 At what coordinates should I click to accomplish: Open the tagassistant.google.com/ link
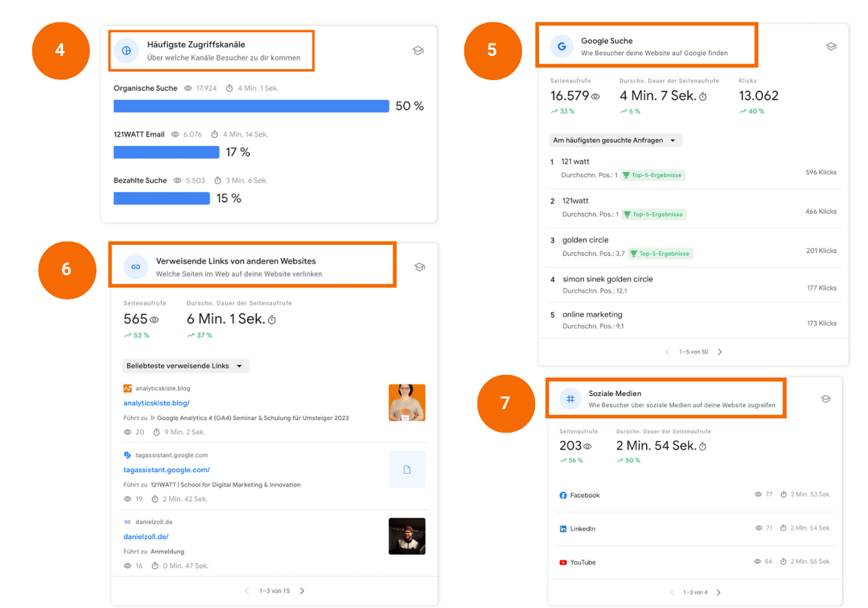click(167, 470)
